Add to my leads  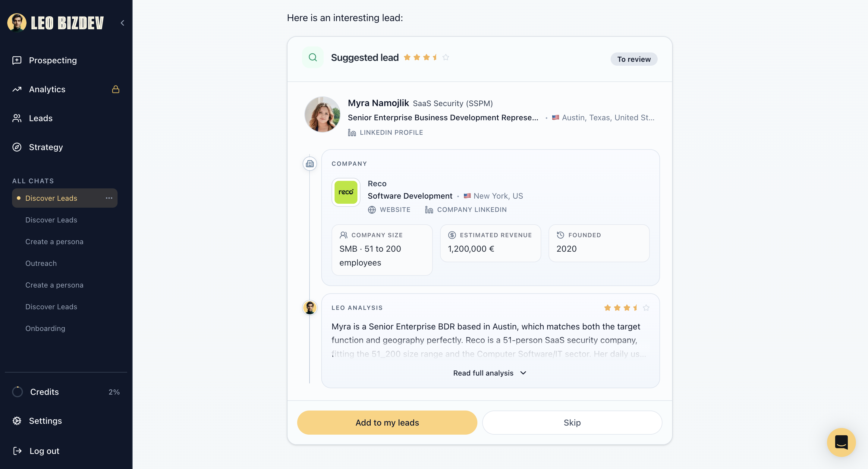pos(387,423)
